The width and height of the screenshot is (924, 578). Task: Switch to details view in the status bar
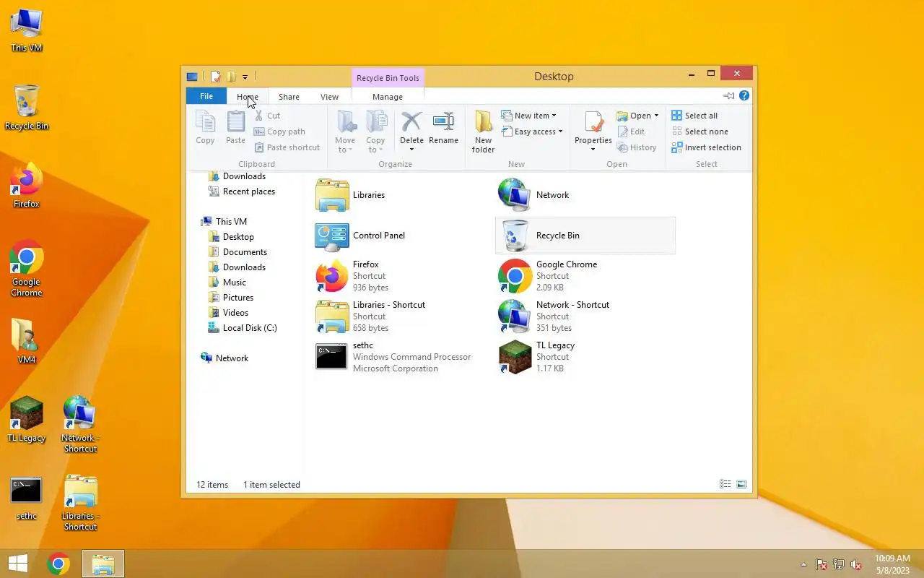[x=725, y=485]
